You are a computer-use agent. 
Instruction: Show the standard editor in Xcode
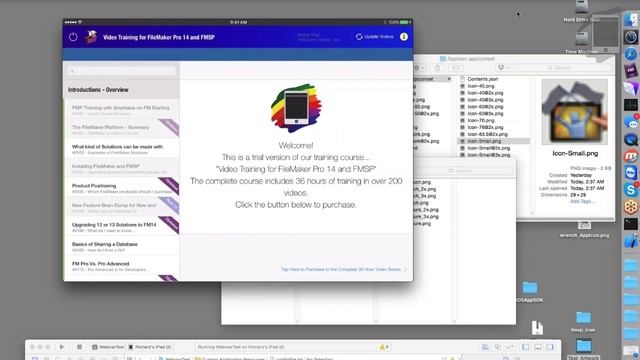(x=485, y=347)
